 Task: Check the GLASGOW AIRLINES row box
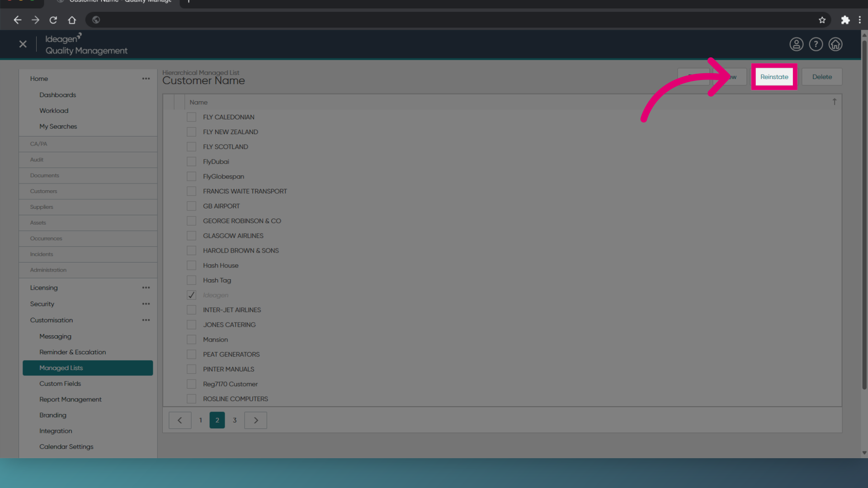192,236
